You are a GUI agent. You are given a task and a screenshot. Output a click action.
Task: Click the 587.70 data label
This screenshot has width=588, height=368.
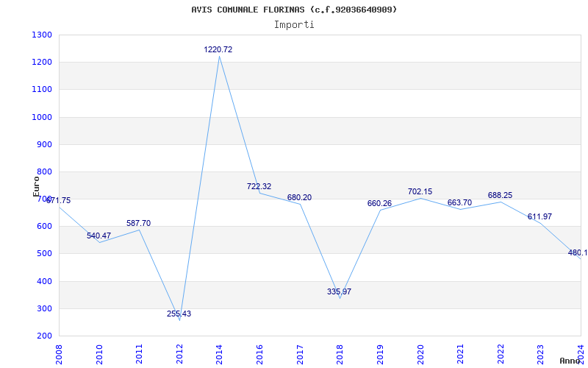click(138, 224)
